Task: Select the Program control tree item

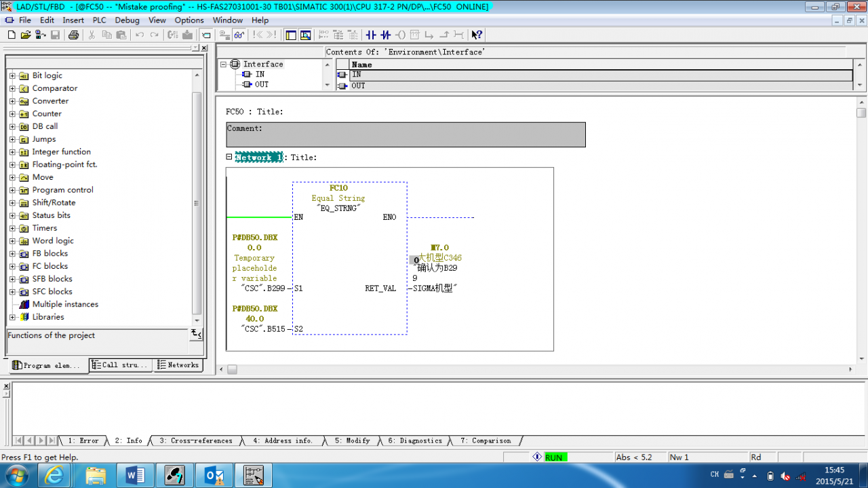Action: click(63, 191)
